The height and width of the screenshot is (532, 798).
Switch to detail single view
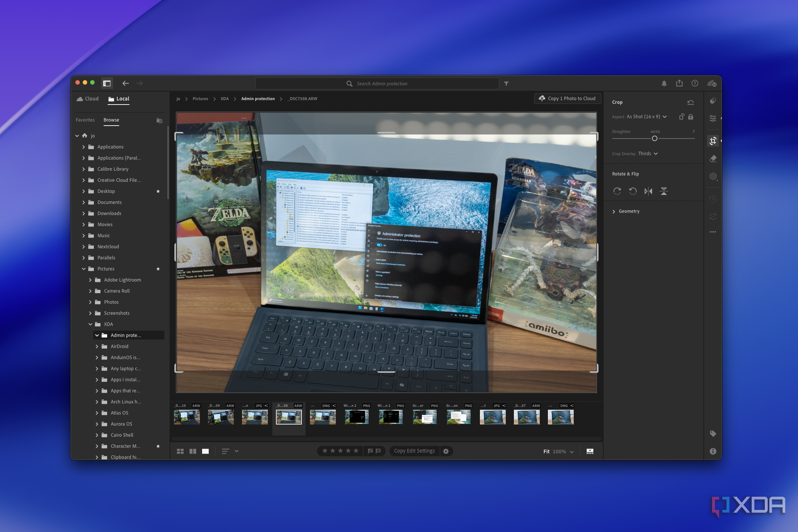(x=205, y=451)
